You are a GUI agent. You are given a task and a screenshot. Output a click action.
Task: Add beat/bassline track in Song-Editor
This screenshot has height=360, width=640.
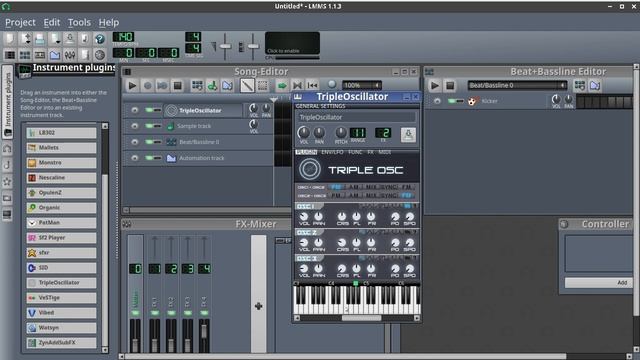pyautogui.click(x=197, y=85)
